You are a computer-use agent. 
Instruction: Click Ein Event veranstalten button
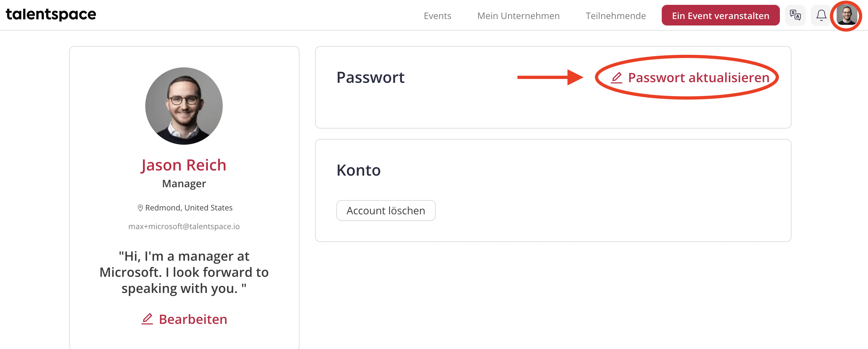pyautogui.click(x=720, y=15)
